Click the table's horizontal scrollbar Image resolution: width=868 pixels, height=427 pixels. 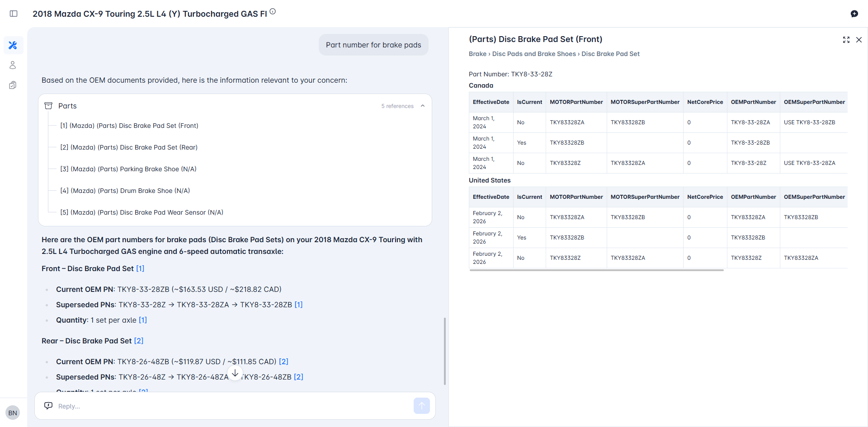pos(596,270)
